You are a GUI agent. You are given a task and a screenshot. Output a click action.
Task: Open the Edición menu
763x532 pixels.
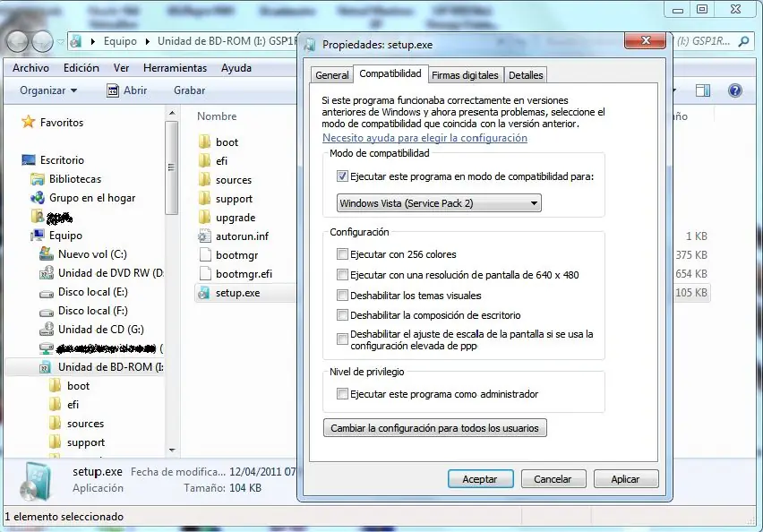point(81,68)
